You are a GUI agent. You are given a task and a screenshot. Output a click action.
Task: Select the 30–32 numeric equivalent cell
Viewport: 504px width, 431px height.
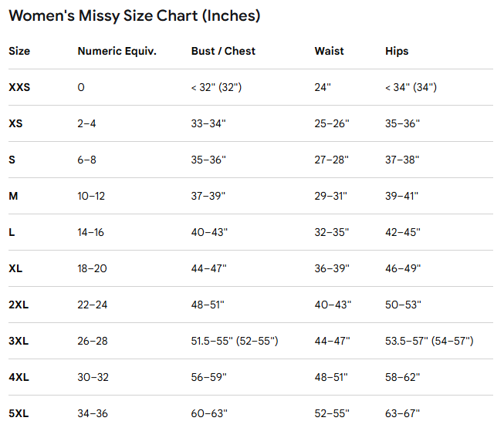tap(93, 377)
